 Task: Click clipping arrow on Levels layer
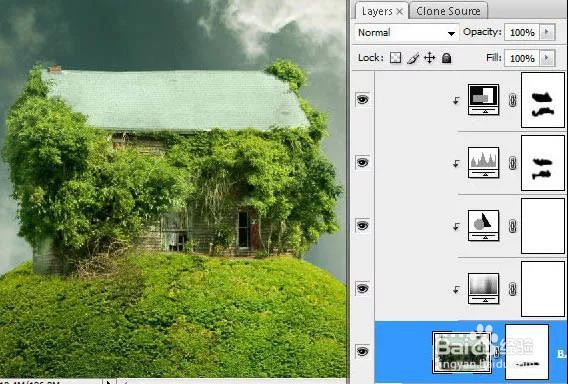click(456, 164)
